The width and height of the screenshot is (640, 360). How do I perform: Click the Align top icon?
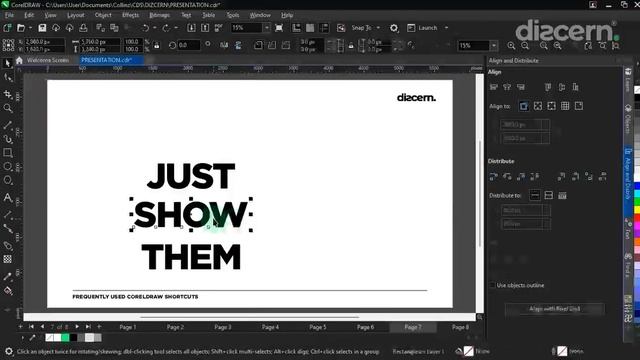(x=548, y=87)
